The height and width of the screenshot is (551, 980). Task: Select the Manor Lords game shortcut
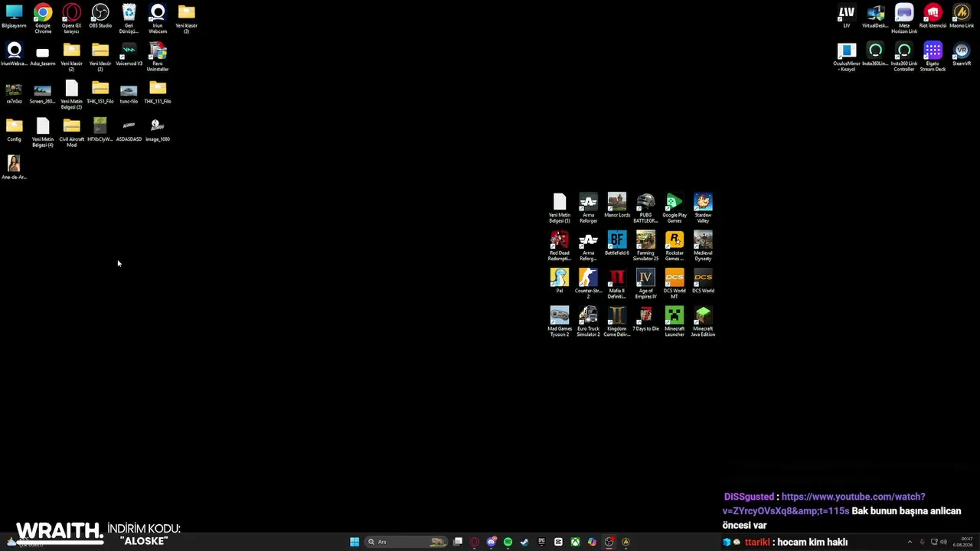(x=617, y=206)
